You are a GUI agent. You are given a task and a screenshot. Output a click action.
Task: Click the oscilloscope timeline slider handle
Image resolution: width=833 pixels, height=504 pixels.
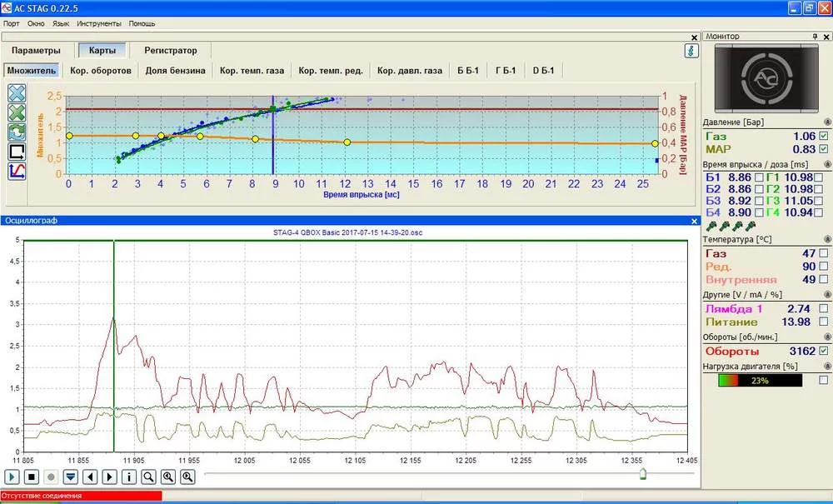point(643,473)
